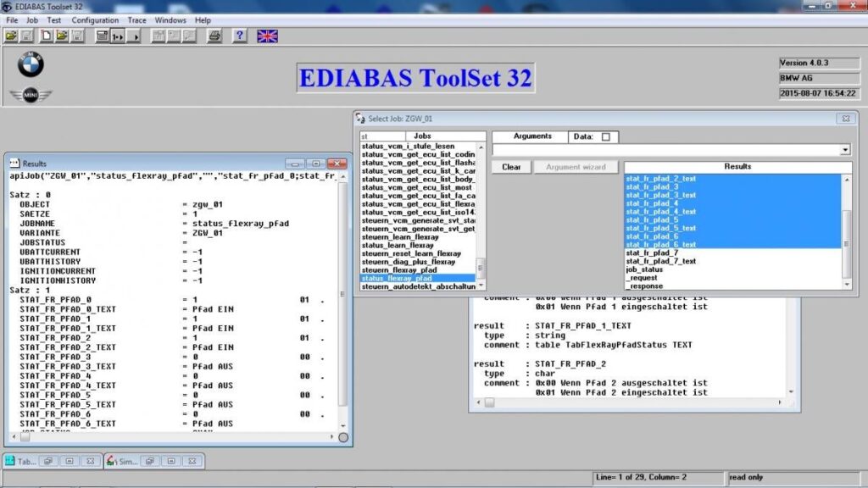
Task: Click the Clear button
Action: [511, 167]
